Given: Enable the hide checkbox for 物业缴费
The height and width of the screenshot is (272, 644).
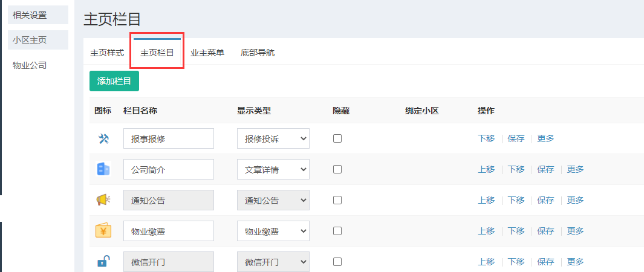Looking at the screenshot, I should coord(337,231).
